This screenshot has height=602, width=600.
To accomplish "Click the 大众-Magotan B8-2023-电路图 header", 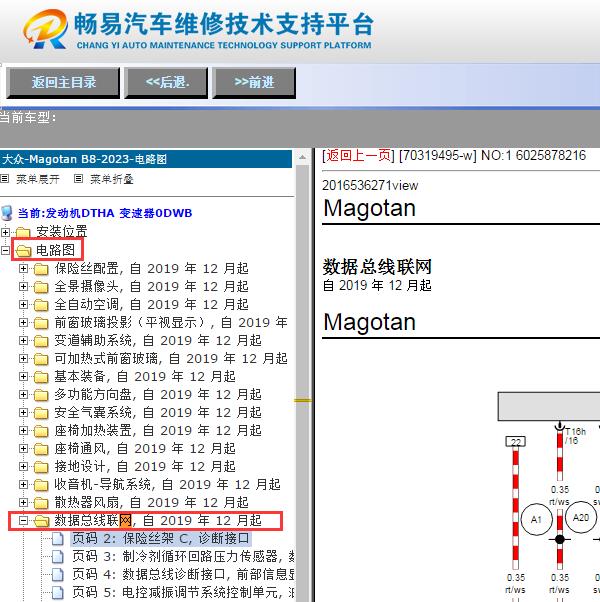I will [146, 159].
